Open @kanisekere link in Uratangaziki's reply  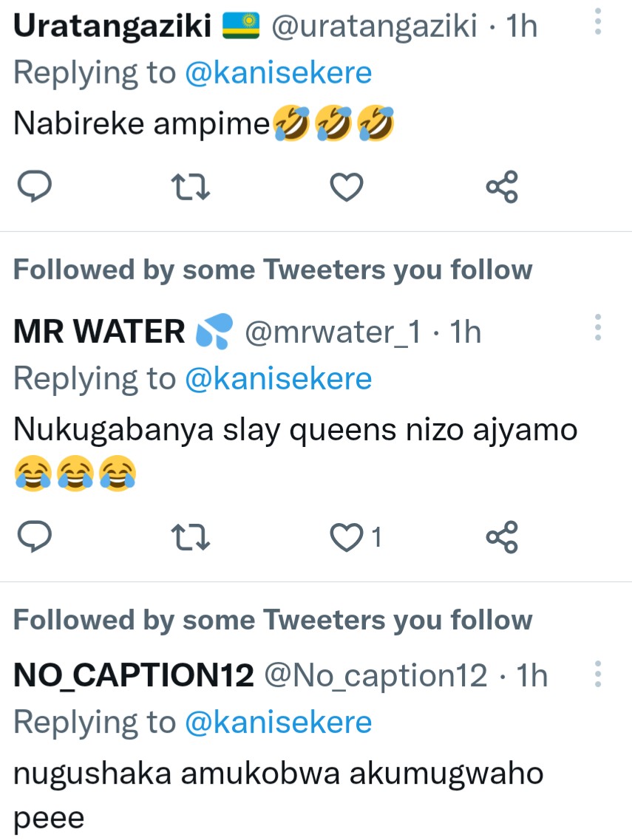278,72
